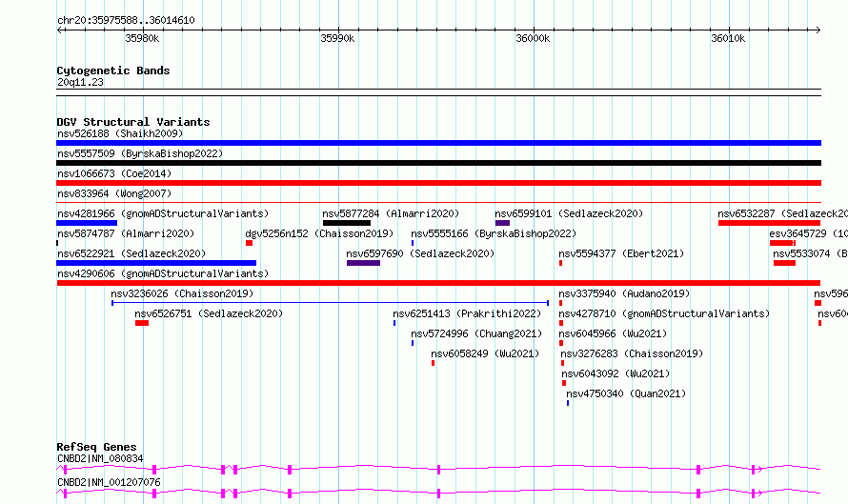Click the 36000k ruler tick label
This screenshot has width=848, height=504.
coord(533,38)
